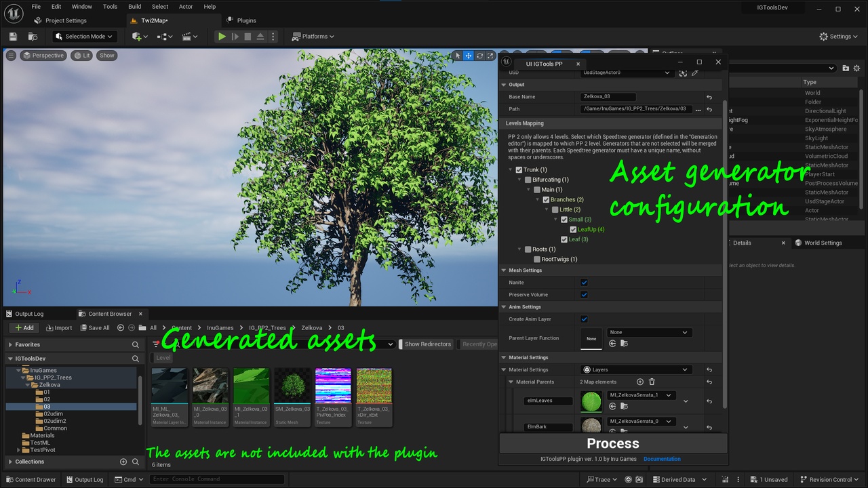Open the content browse folder-search toolbar icon
The height and width of the screenshot is (488, 868).
coord(33,37)
